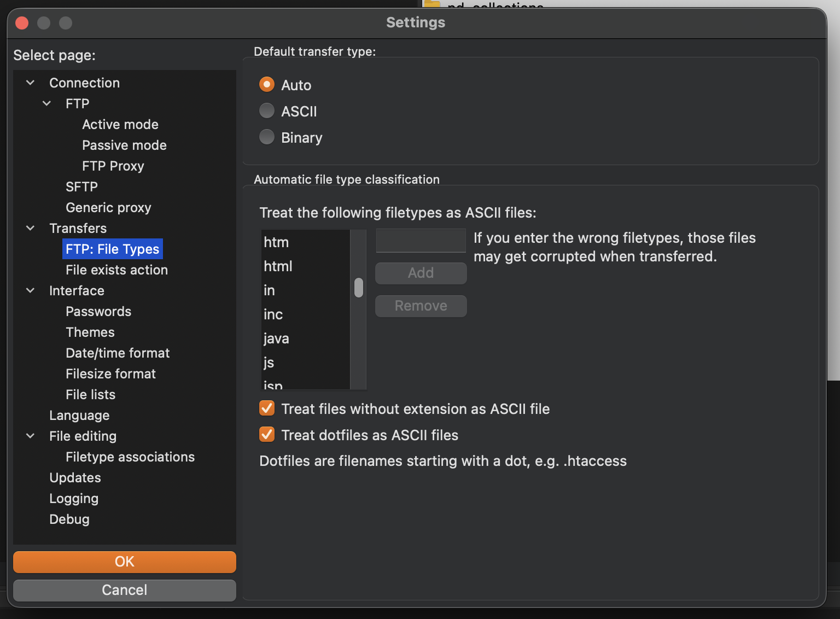Open the Themes settings page
The height and width of the screenshot is (619, 840).
[90, 332]
